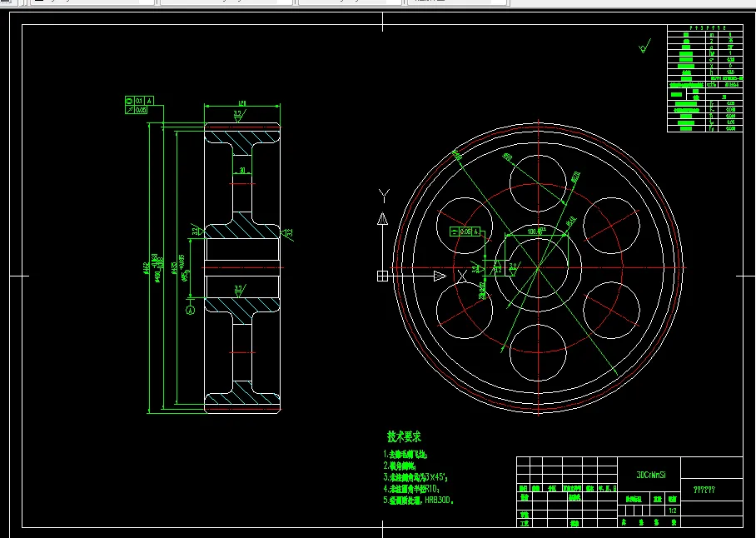Select the ø462 outer diameter dimension
Image resolution: width=756 pixels, height=538 pixels.
pos(146,268)
